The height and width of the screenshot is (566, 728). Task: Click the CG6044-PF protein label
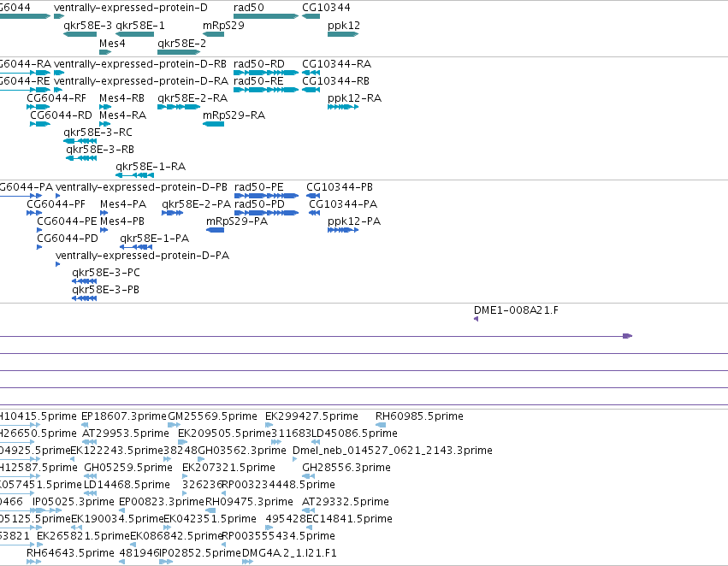(x=56, y=204)
